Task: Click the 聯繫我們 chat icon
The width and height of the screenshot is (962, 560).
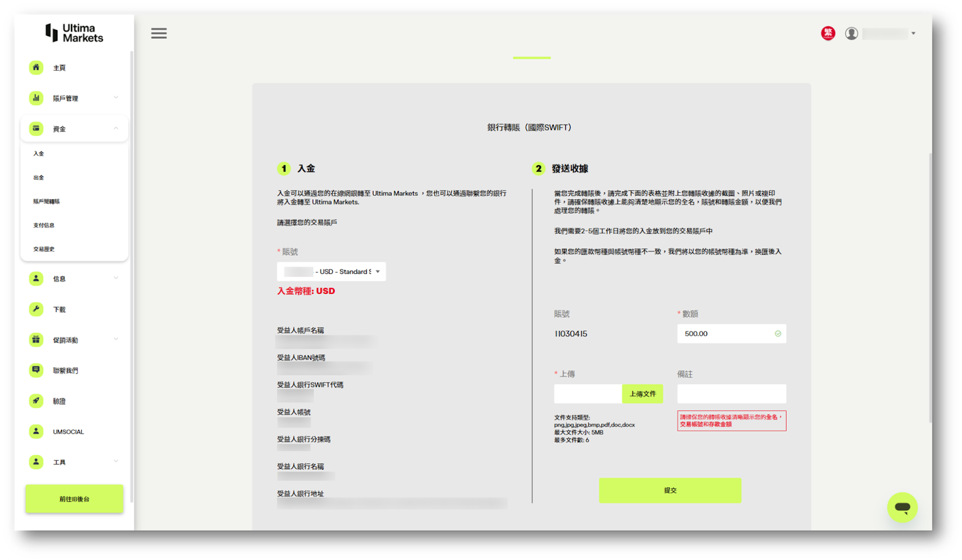Action: (36, 370)
